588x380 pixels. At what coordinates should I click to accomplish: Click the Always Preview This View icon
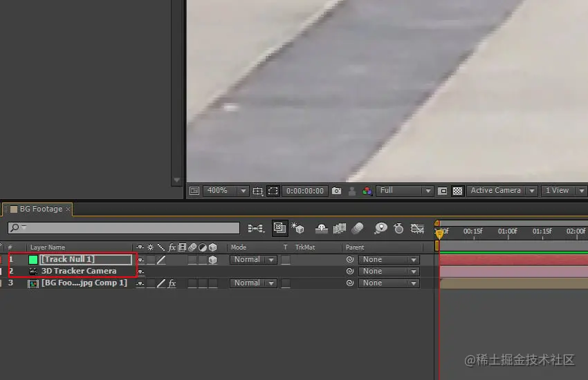(194, 191)
